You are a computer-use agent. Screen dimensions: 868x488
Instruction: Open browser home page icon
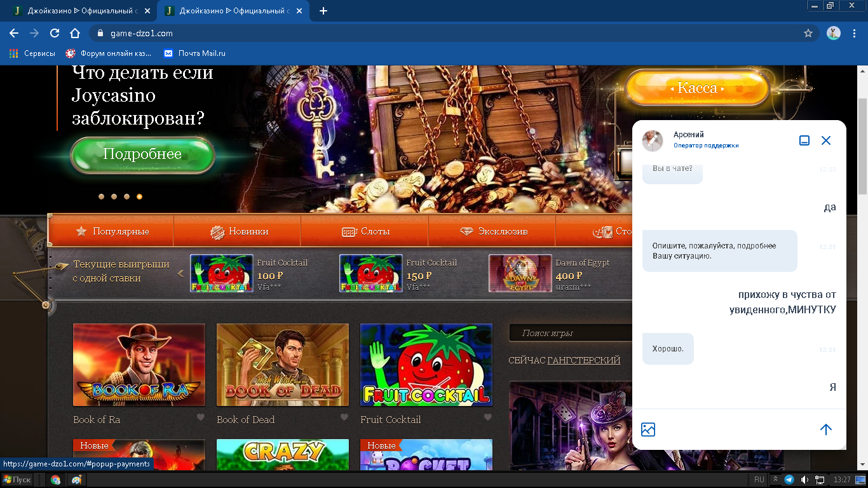pos(75,33)
